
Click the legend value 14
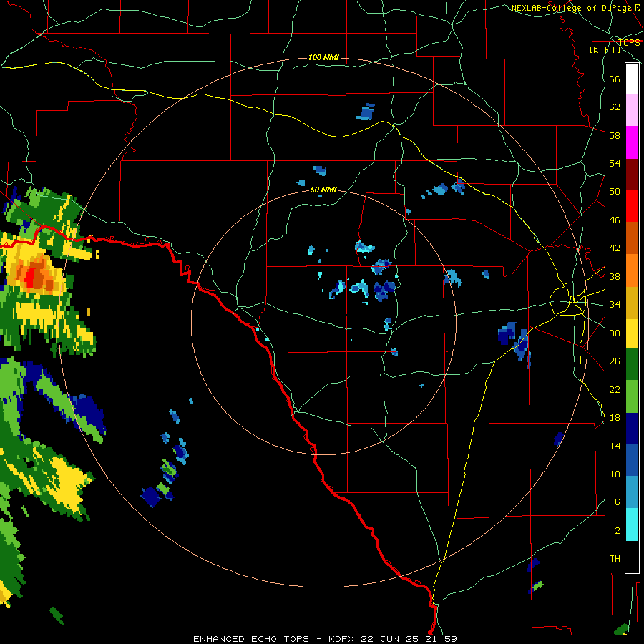615,446
